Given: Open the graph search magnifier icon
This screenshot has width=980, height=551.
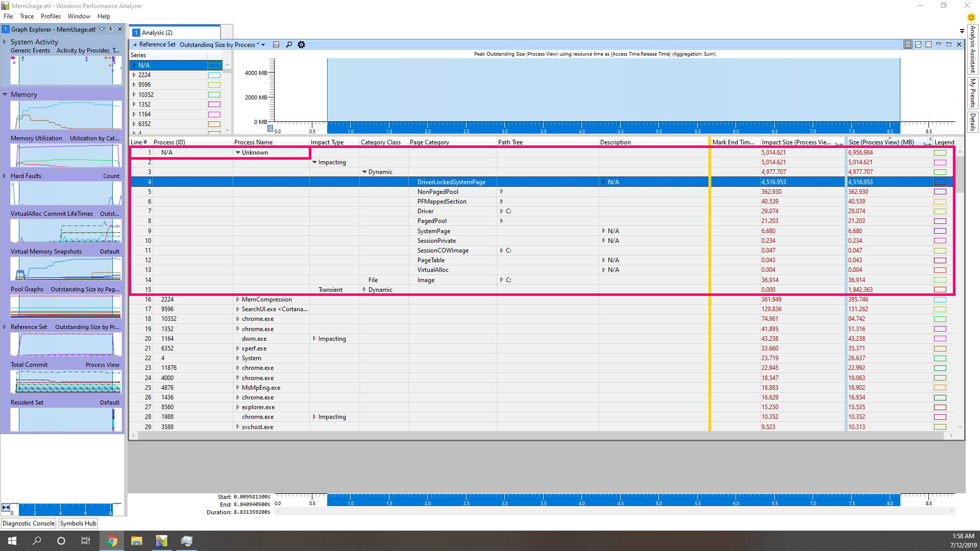Looking at the screenshot, I should (x=289, y=45).
